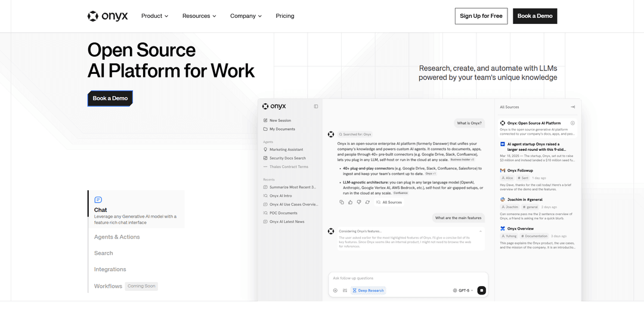Image resolution: width=644 pixels, height=310 pixels.
Task: Click the My Documents folder icon
Action: point(265,129)
